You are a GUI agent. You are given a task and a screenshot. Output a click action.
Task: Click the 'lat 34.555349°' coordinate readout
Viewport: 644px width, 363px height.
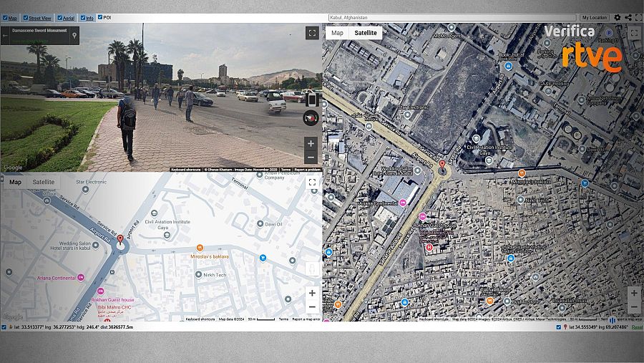coord(584,327)
